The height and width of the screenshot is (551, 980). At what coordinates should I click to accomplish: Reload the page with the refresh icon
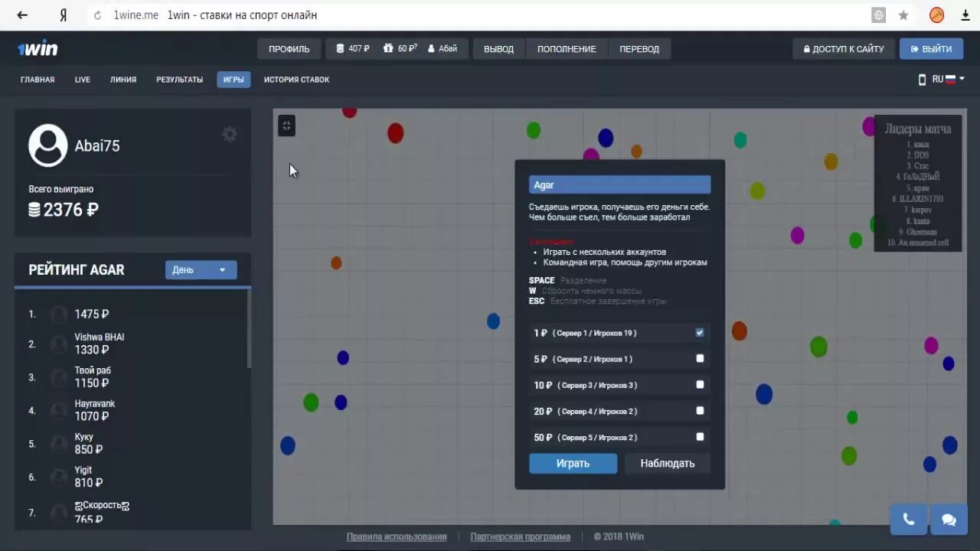[x=97, y=15]
